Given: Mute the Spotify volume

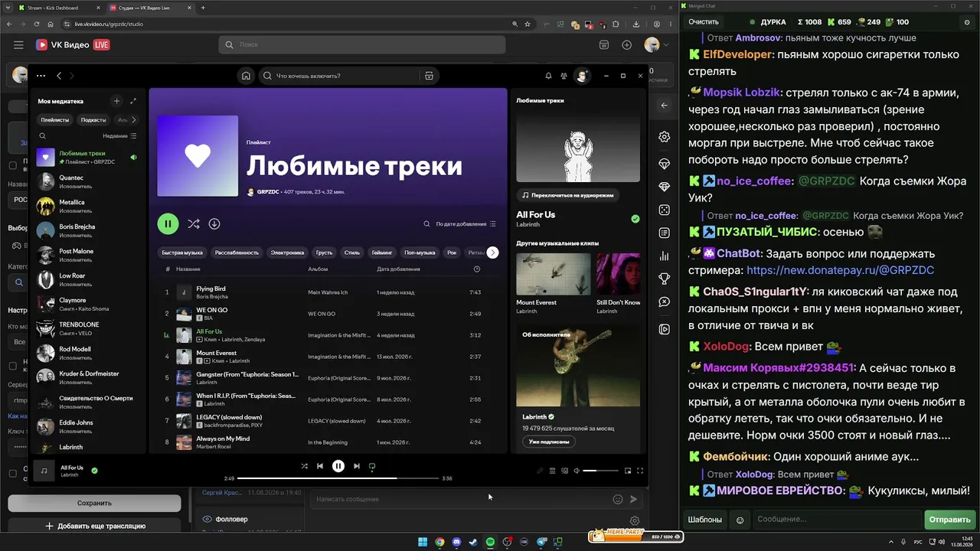Looking at the screenshot, I should [577, 471].
